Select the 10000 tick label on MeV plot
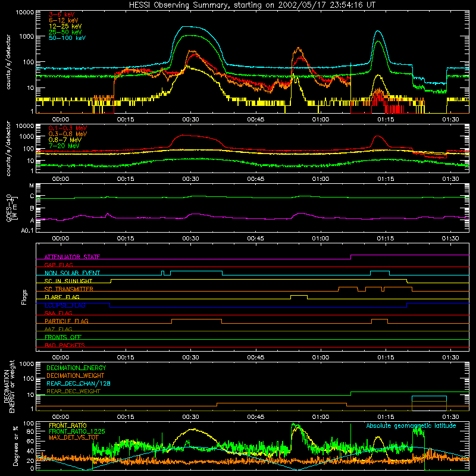476x476 pixels. click(x=24, y=126)
